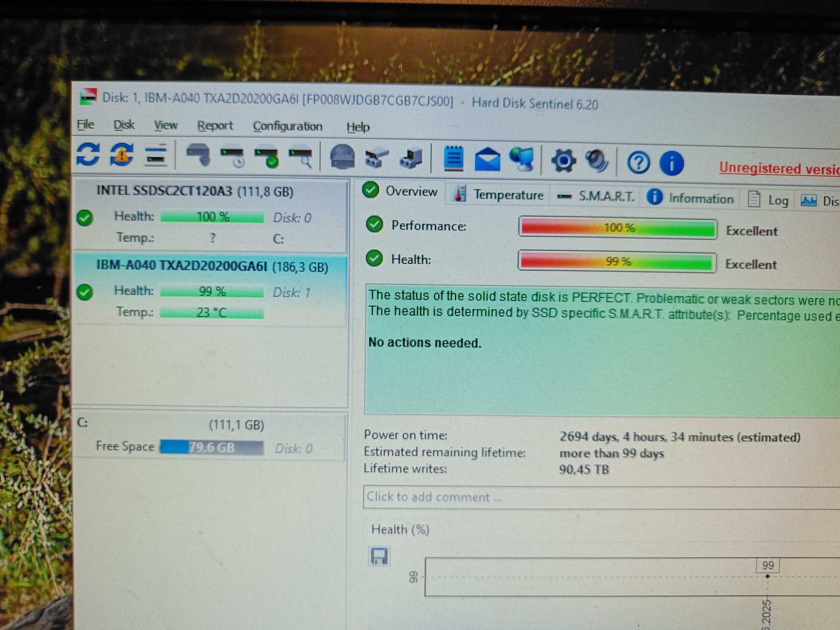840x630 pixels.
Task: Switch to the Overview tab
Action: [400, 191]
